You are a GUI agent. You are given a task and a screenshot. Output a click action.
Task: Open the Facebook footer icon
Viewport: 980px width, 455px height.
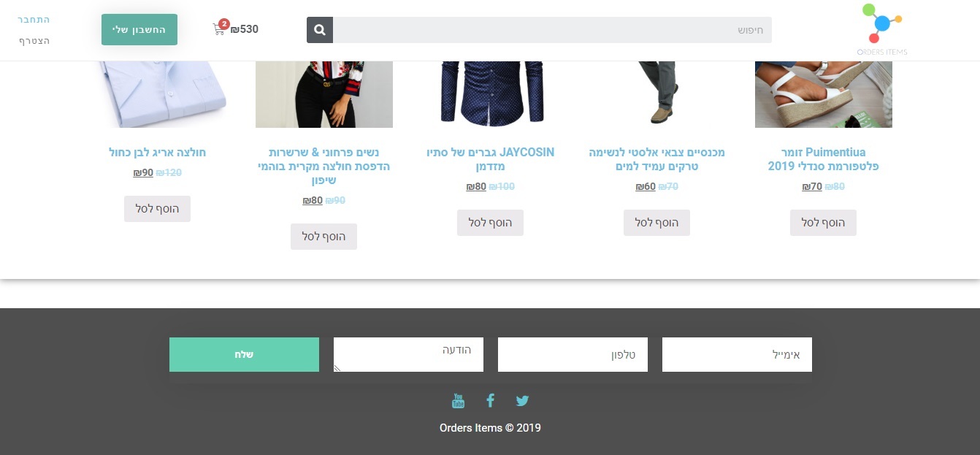click(x=491, y=400)
